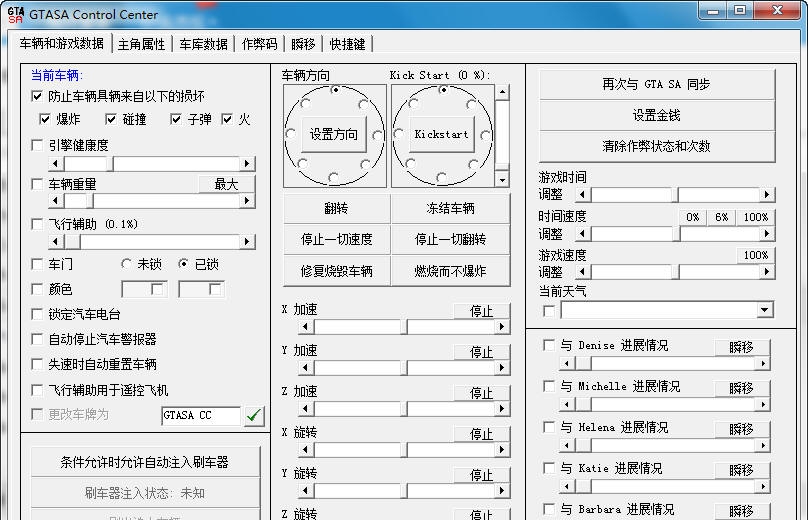The width and height of the screenshot is (808, 520).
Task: Click the 设置方向 button inside the dial
Action: pyautogui.click(x=333, y=134)
